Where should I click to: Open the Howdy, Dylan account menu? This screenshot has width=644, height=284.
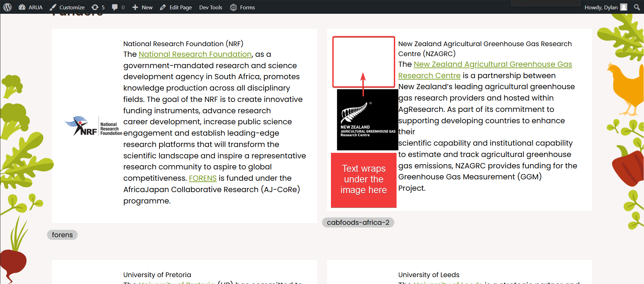(601, 7)
